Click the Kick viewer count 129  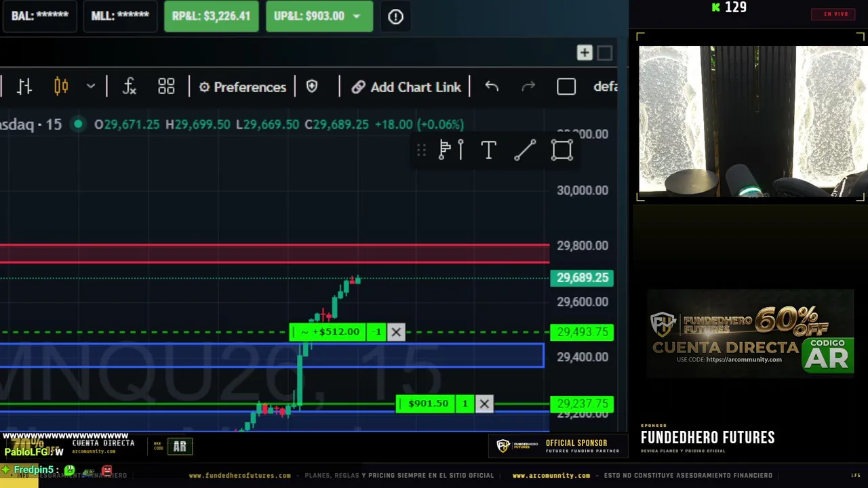coord(729,7)
